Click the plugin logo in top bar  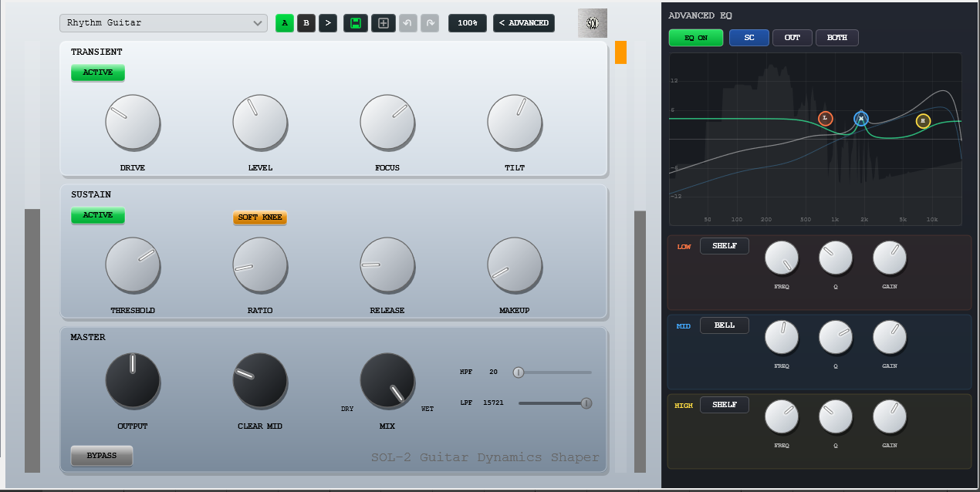(x=592, y=23)
